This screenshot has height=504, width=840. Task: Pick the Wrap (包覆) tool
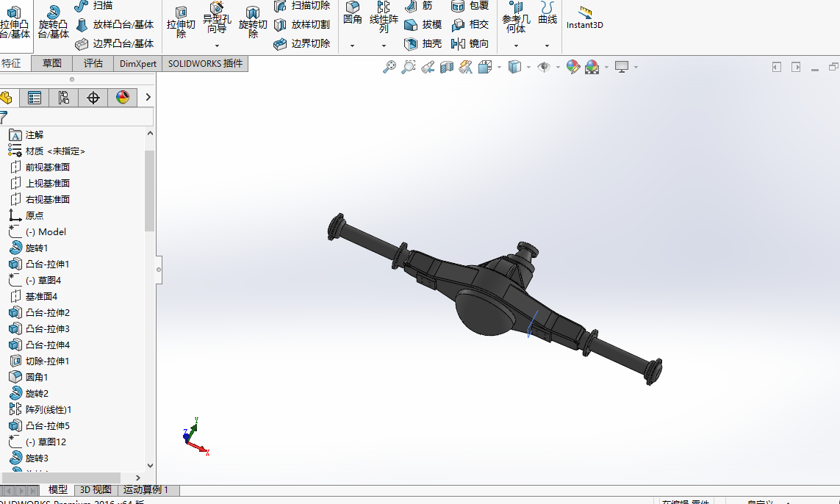tap(470, 5)
